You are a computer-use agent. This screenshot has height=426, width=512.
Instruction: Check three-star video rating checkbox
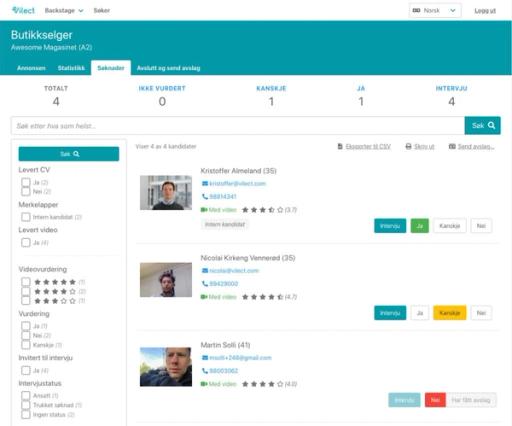26,301
